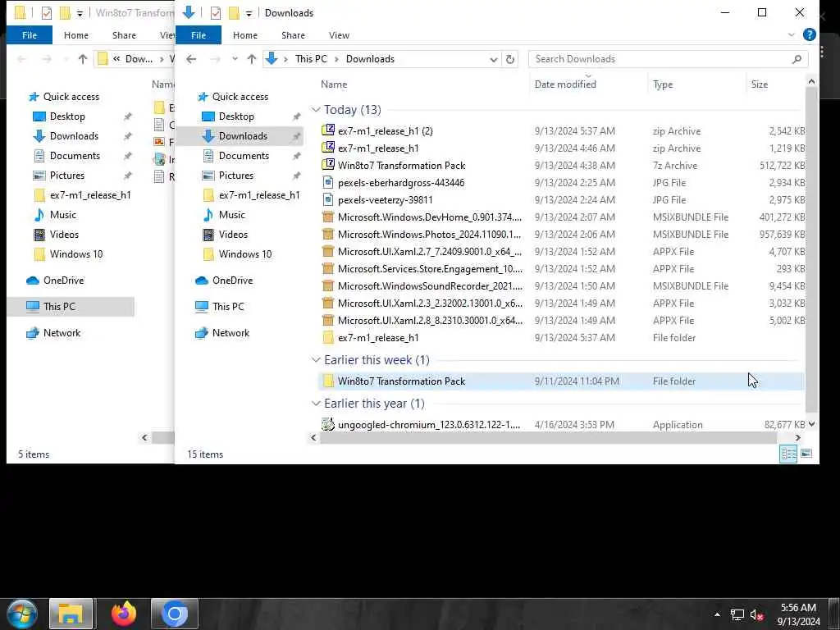Select Network in Downloads navigation pane
This screenshot has height=630, width=840.
pos(231,333)
